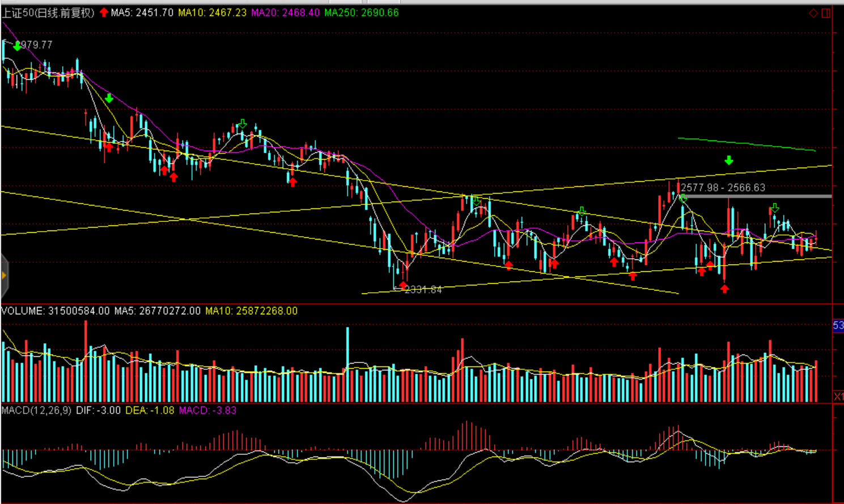Click the red diamond icon at top right

813,13
